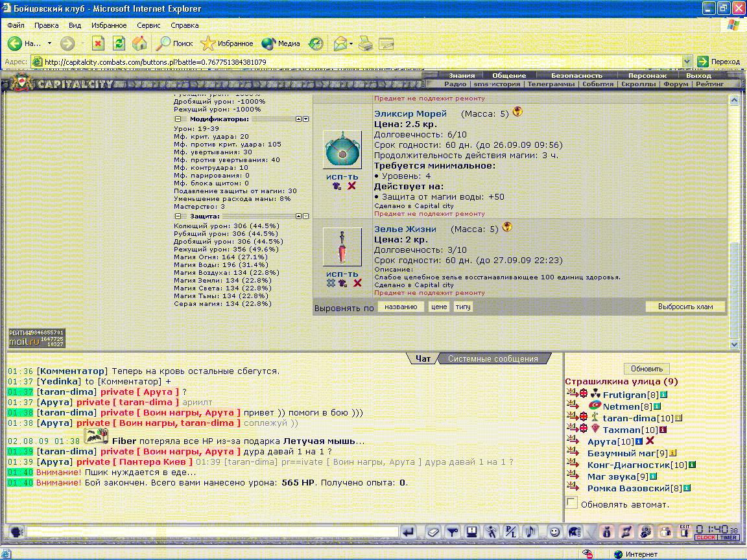
Task: Open the Файл menu
Action: pyautogui.click(x=16, y=25)
